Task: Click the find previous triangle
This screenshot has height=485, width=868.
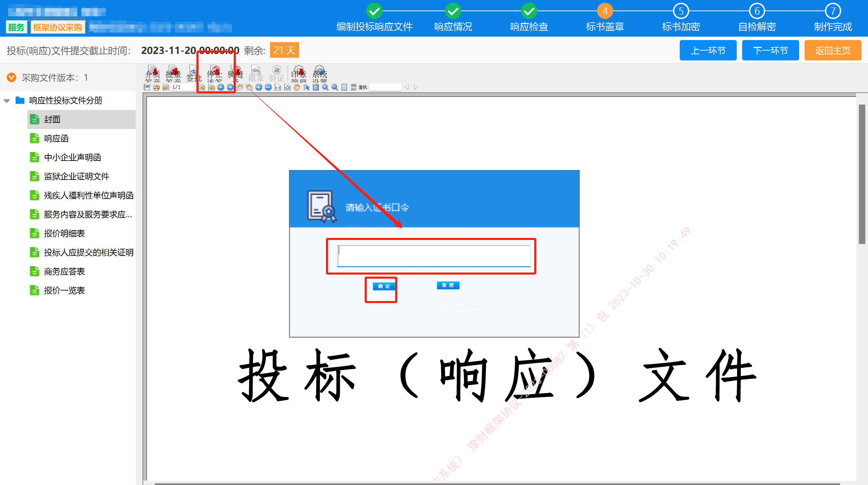Action: click(407, 87)
